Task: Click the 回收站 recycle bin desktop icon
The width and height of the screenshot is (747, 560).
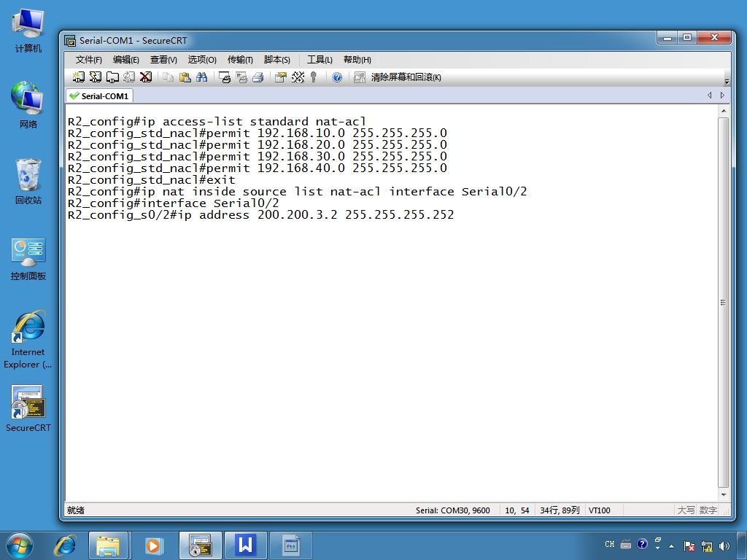Action: click(x=28, y=181)
